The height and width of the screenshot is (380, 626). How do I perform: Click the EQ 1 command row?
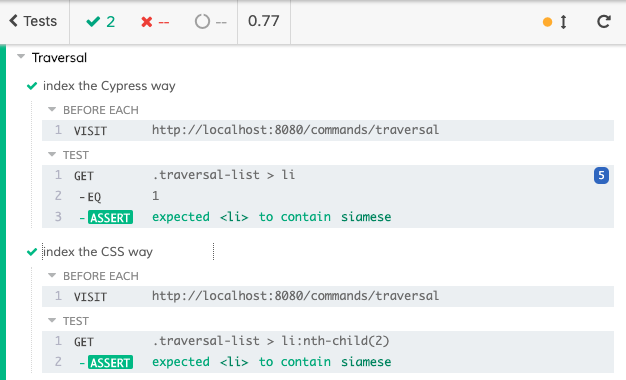coord(328,196)
